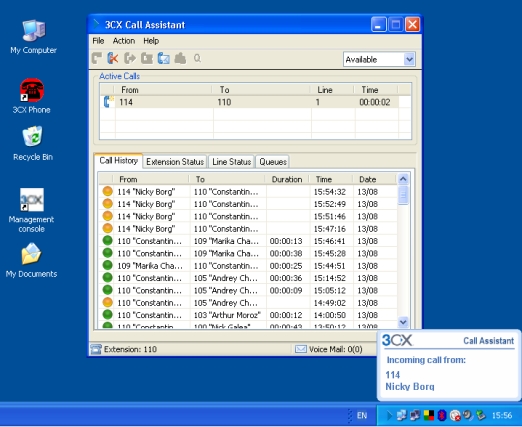Viewport: 522px width, 427px height.
Task: Click the phone with envelope voicemail icon
Action: click(x=163, y=58)
